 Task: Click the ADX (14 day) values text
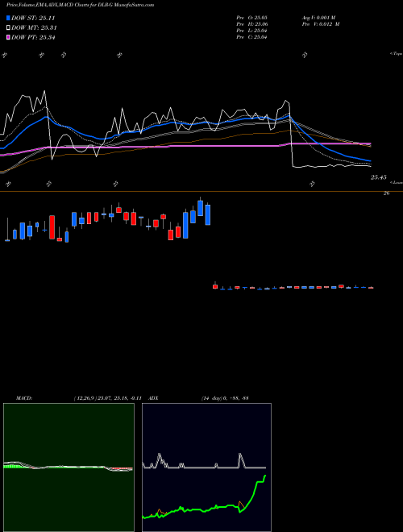225,398
